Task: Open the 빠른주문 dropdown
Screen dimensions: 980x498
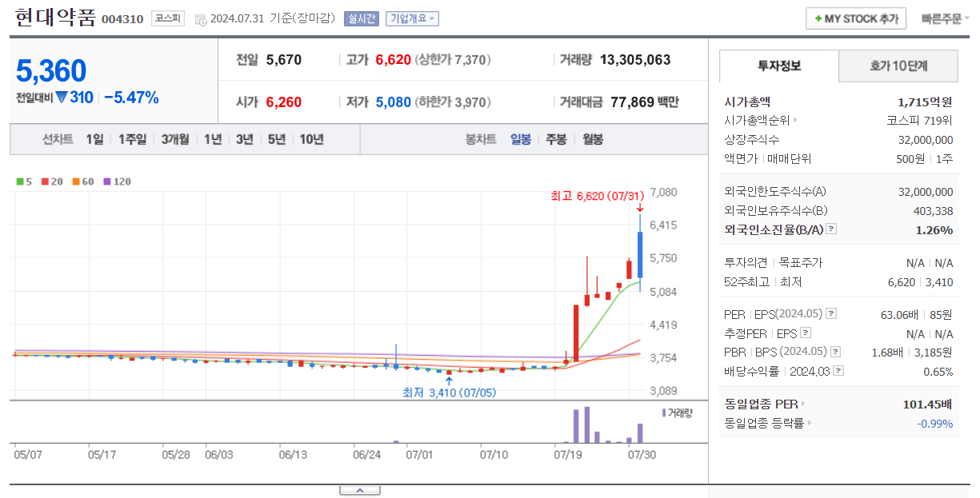Action: 946,18
